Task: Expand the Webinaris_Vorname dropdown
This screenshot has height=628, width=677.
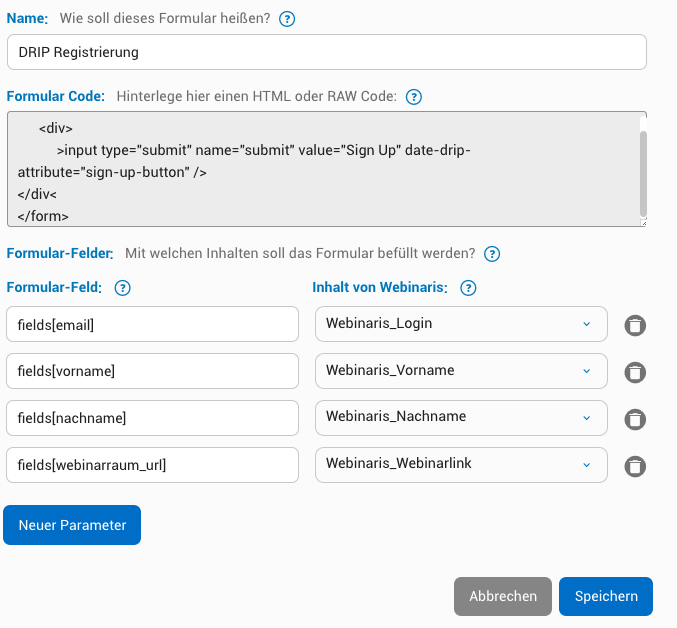Action: pyautogui.click(x=461, y=371)
